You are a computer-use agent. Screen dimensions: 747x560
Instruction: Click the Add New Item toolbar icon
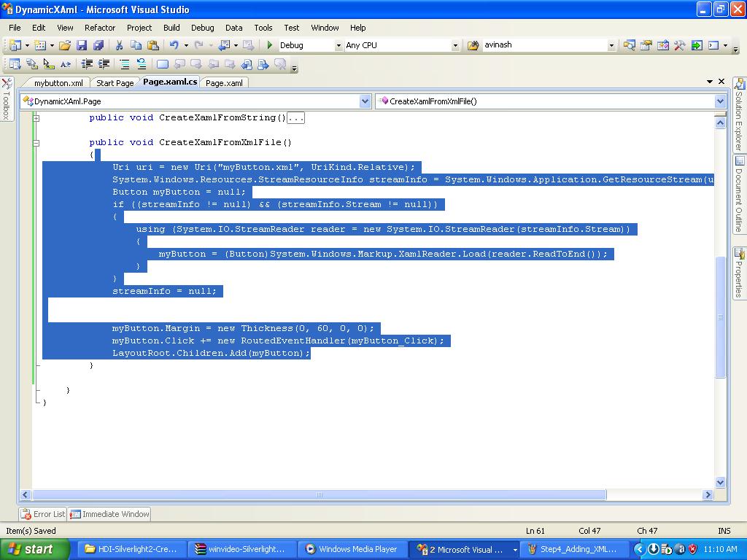[40, 45]
